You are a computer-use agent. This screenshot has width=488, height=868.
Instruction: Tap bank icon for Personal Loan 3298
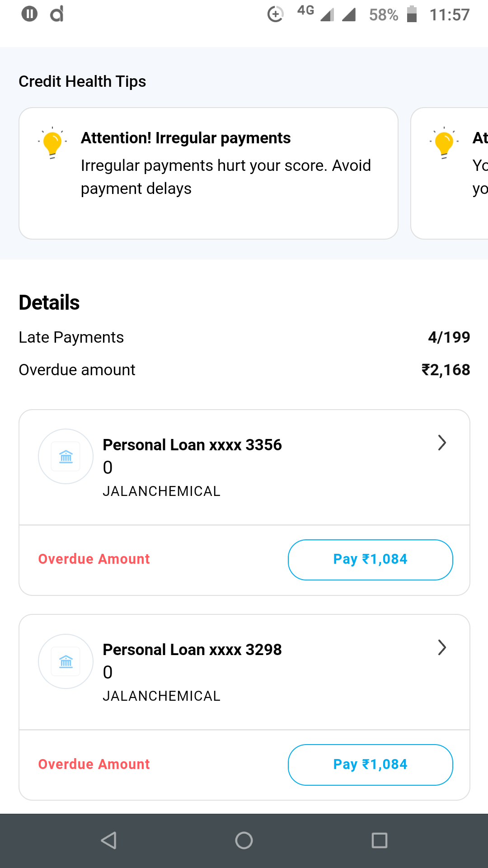[66, 661]
